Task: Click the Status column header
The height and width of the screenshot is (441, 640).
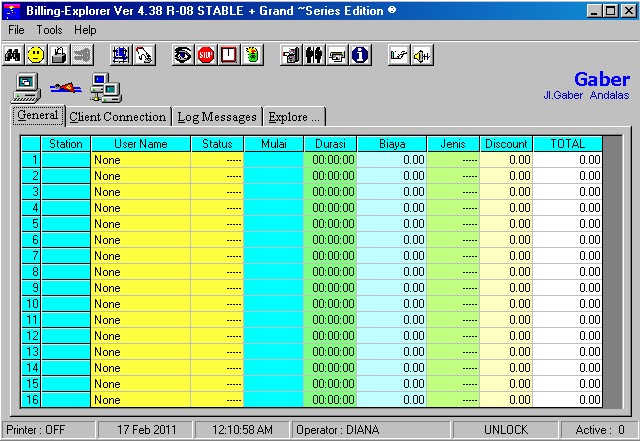Action: click(217, 144)
